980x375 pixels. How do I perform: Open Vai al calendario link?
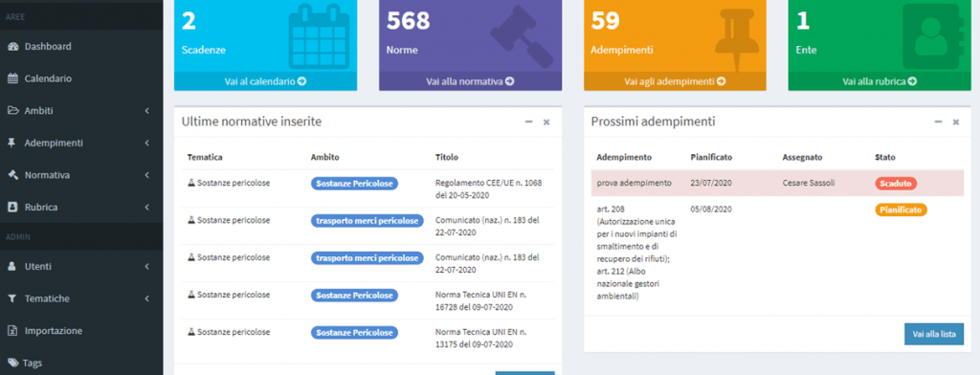(x=266, y=81)
